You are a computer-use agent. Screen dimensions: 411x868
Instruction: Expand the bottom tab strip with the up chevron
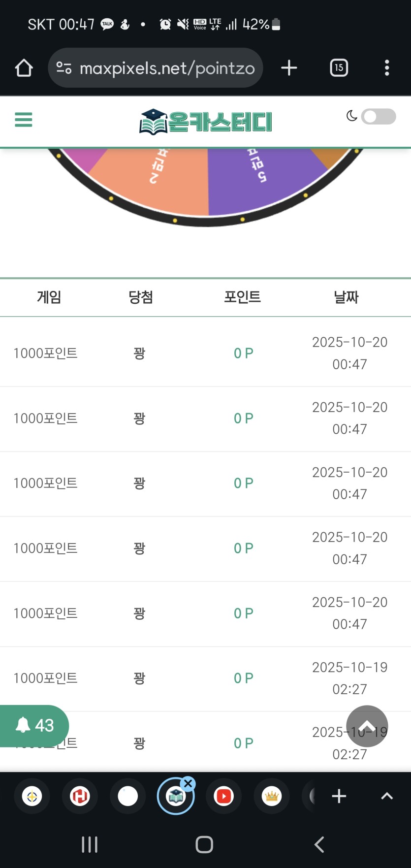point(387,796)
